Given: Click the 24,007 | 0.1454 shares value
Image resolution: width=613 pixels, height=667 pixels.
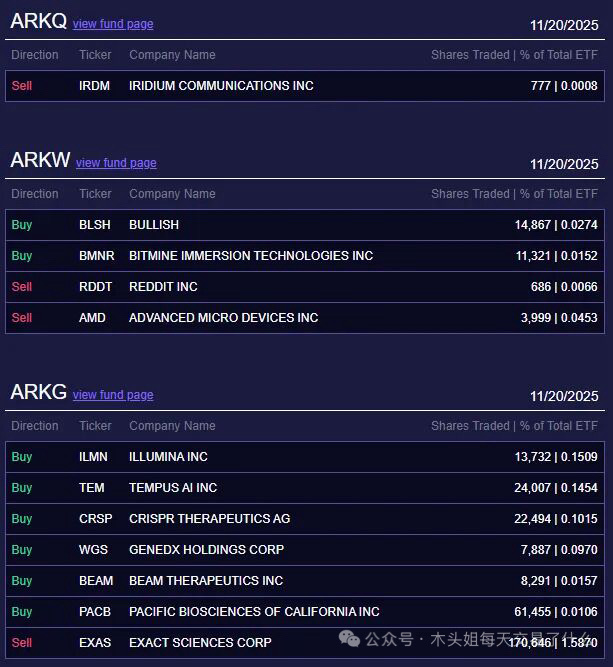Looking at the screenshot, I should click(556, 488).
